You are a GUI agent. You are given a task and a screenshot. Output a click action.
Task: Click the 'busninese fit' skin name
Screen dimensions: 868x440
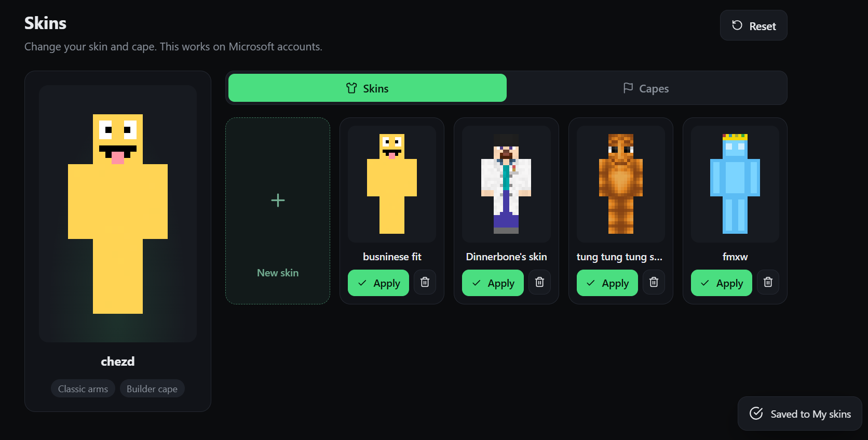click(392, 257)
